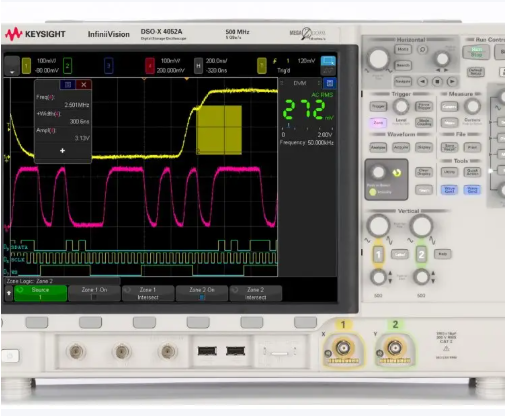This screenshot has height=416, width=507.
Task: Push the Meas key
Action: 449,123
